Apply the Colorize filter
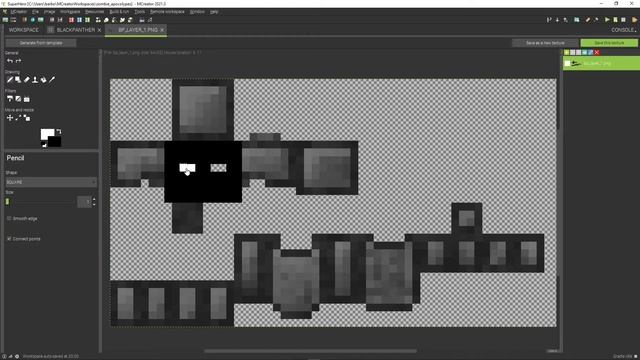Screen dimensions: 640x360 [x=10, y=99]
